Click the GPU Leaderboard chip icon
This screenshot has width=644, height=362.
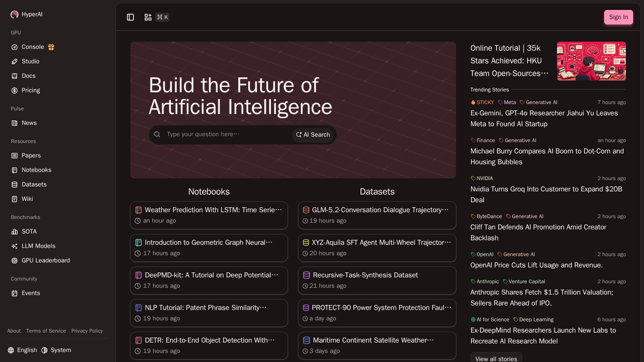(14, 261)
